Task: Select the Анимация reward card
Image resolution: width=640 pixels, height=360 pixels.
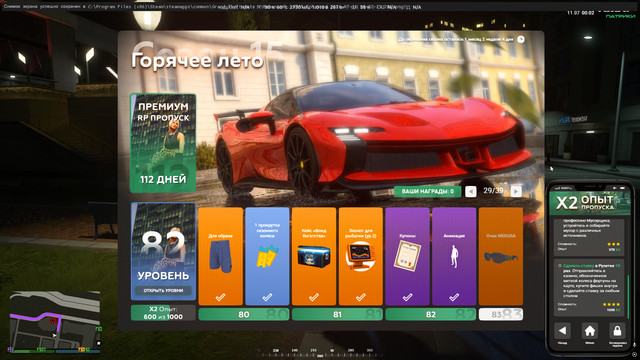Action: click(454, 256)
